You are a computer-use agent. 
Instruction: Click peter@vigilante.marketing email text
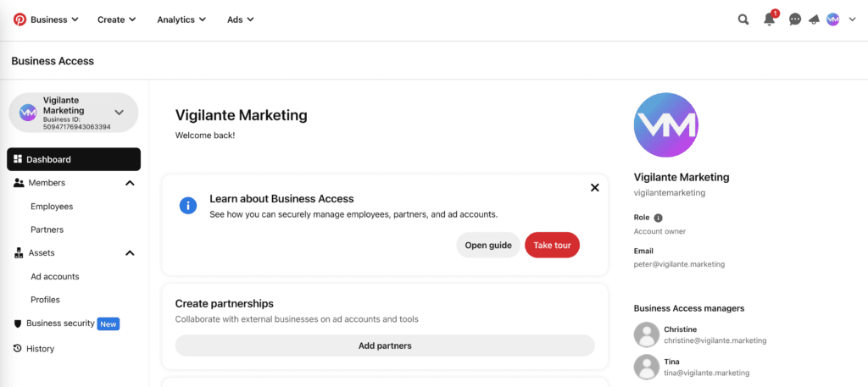pyautogui.click(x=679, y=264)
